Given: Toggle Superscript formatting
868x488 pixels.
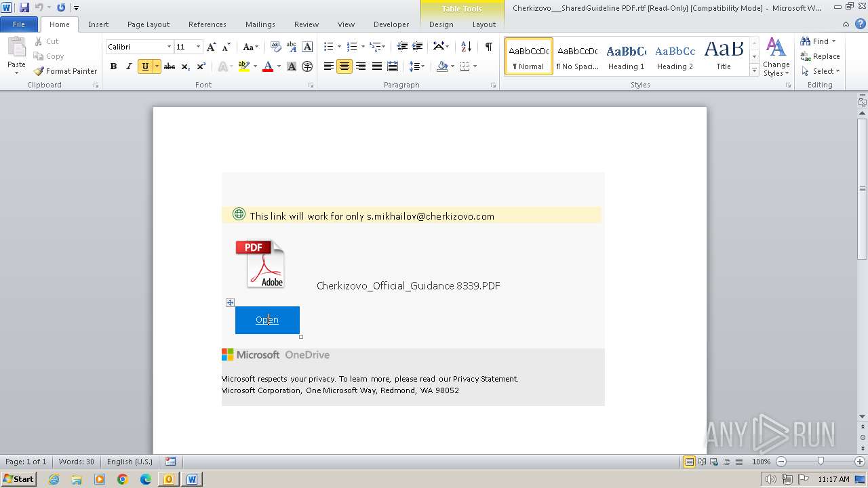Looking at the screenshot, I should tap(201, 66).
